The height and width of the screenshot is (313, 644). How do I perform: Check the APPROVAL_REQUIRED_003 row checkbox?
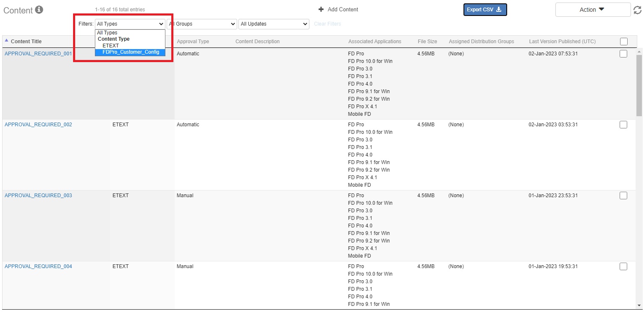click(623, 195)
